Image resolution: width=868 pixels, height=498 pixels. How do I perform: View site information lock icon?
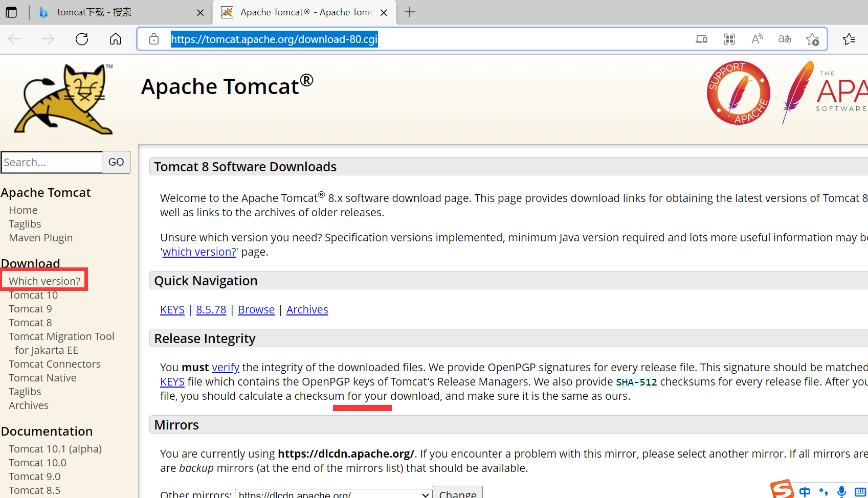point(154,39)
